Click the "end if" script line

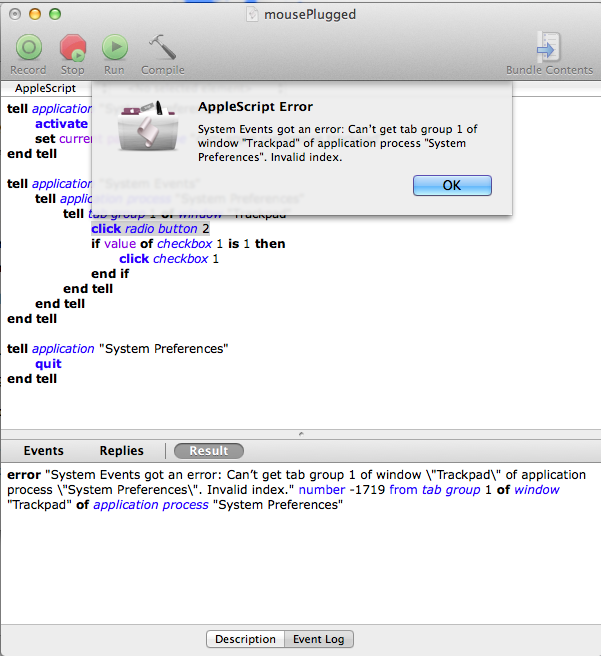point(110,274)
